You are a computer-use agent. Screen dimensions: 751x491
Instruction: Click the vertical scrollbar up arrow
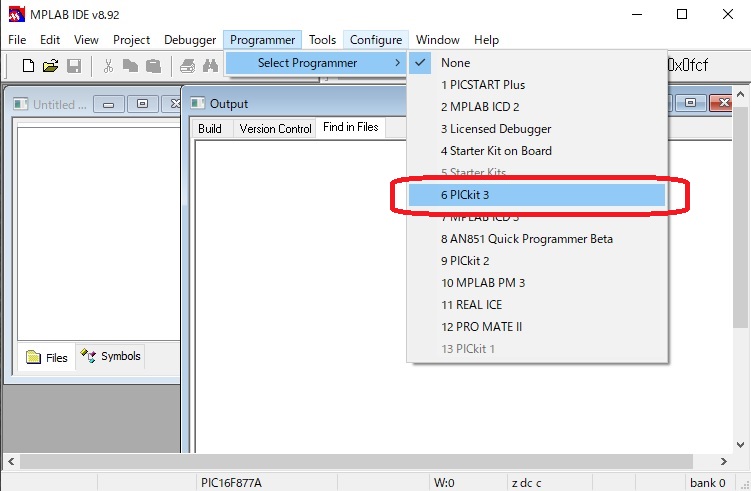point(740,94)
